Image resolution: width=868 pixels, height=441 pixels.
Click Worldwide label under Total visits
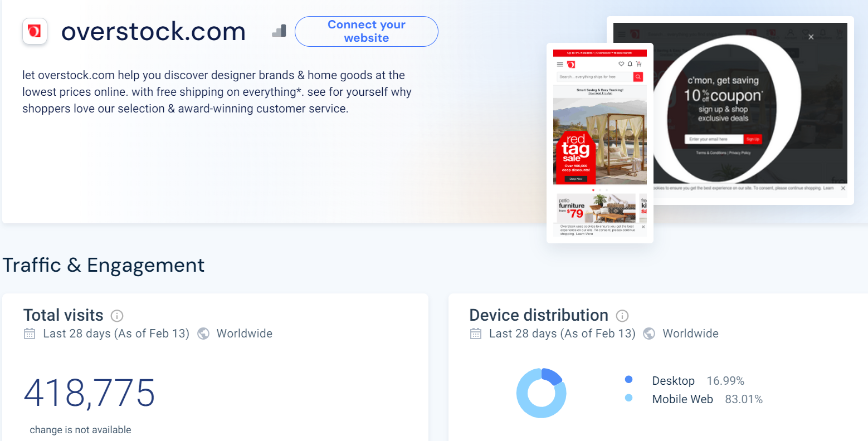(x=245, y=334)
